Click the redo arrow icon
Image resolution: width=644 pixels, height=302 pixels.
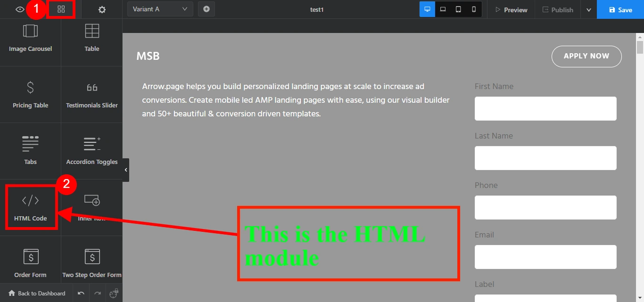tap(98, 294)
